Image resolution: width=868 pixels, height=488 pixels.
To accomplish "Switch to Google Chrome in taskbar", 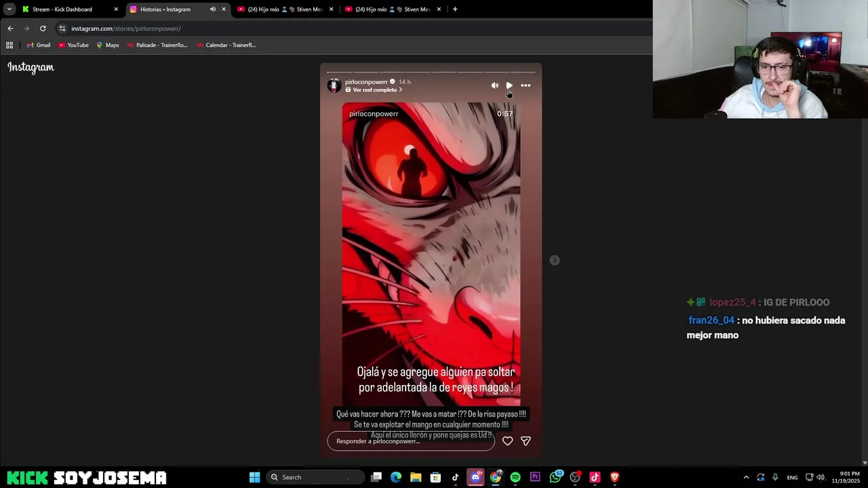I will pyautogui.click(x=496, y=477).
